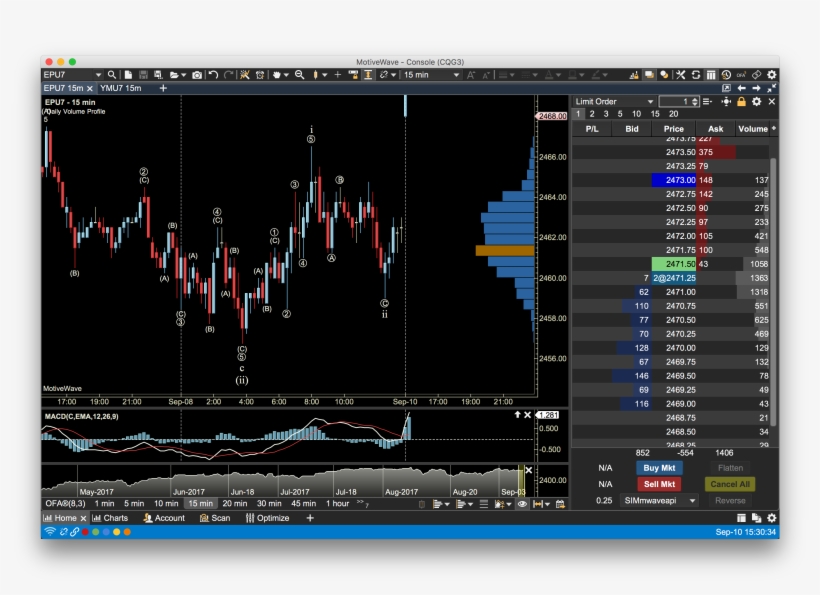Screen dimensions: 820x595
Task: Click the crosshair recenter icon in order panel
Action: (x=725, y=101)
